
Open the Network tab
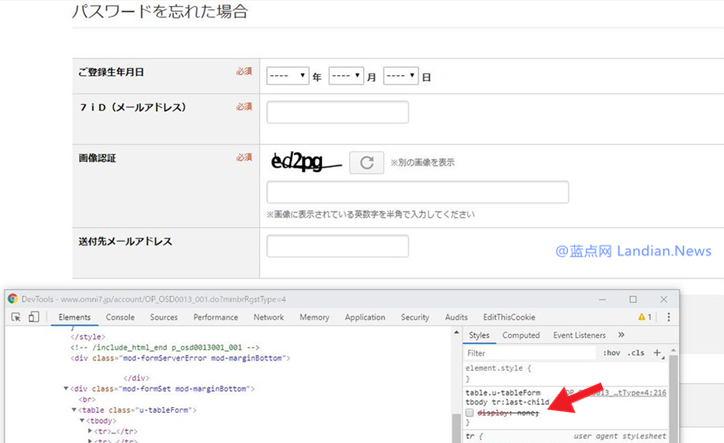268,317
